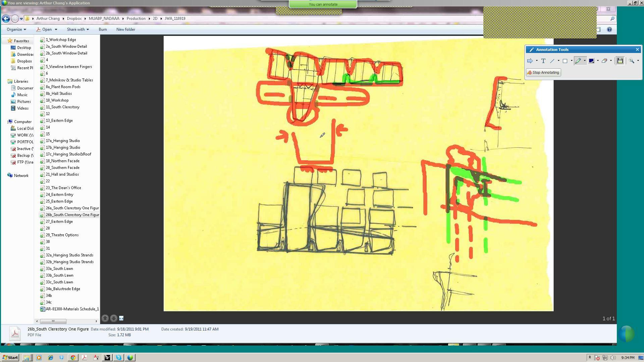Screen dimensions: 644x362
Task: Click the save annotations floppy icon
Action: click(620, 61)
